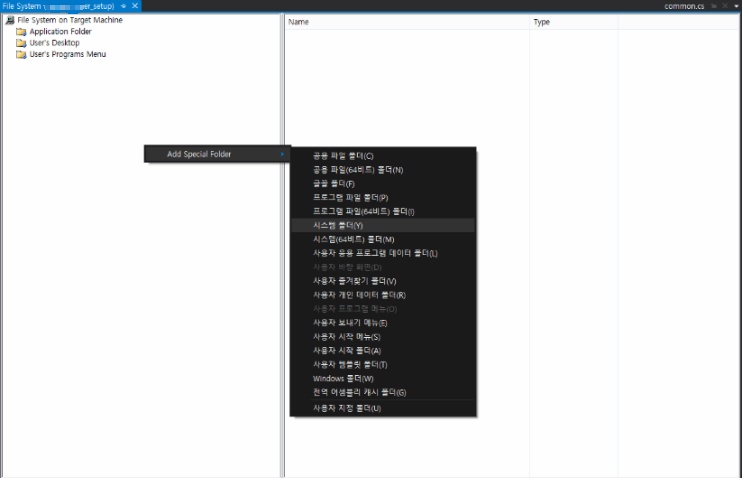The width and height of the screenshot is (742, 478).
Task: Choose 시스템(64비트) 폴더(M)
Action: point(383,239)
